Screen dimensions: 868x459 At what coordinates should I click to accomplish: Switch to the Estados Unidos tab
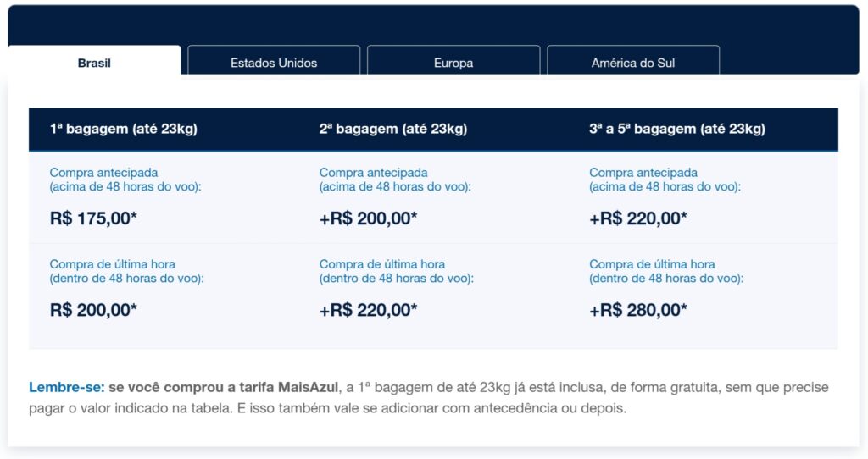[274, 63]
